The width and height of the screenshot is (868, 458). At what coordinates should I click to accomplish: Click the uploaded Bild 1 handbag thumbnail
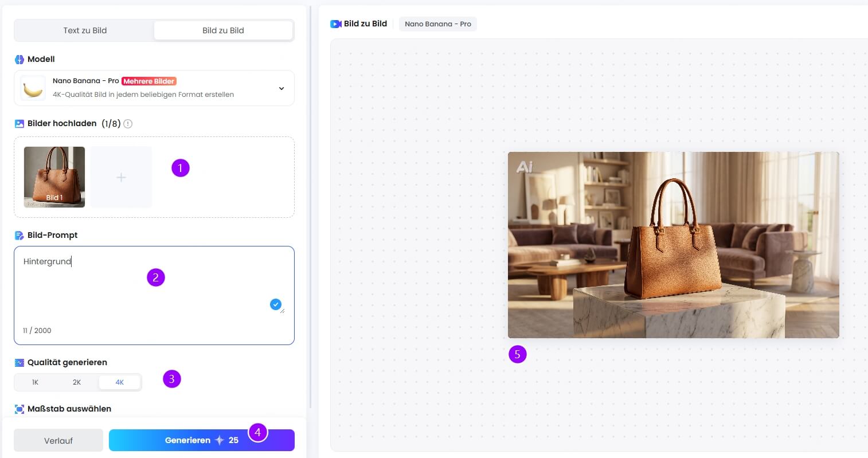tap(54, 177)
